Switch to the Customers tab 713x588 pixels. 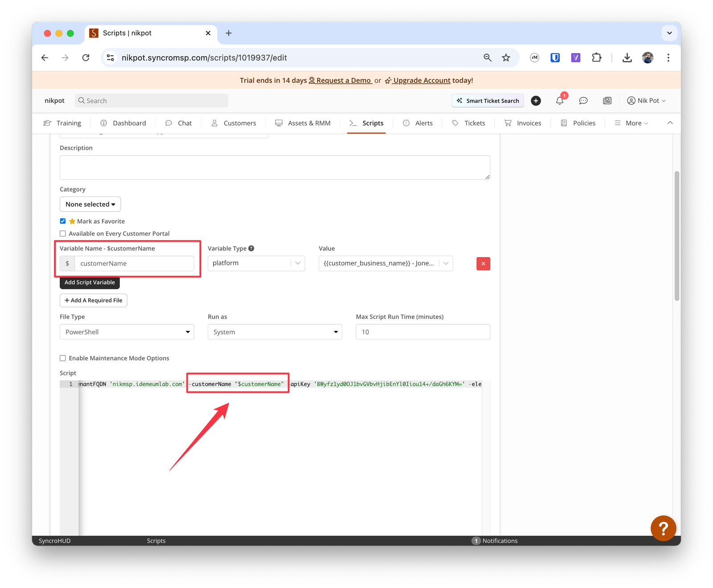pyautogui.click(x=234, y=123)
